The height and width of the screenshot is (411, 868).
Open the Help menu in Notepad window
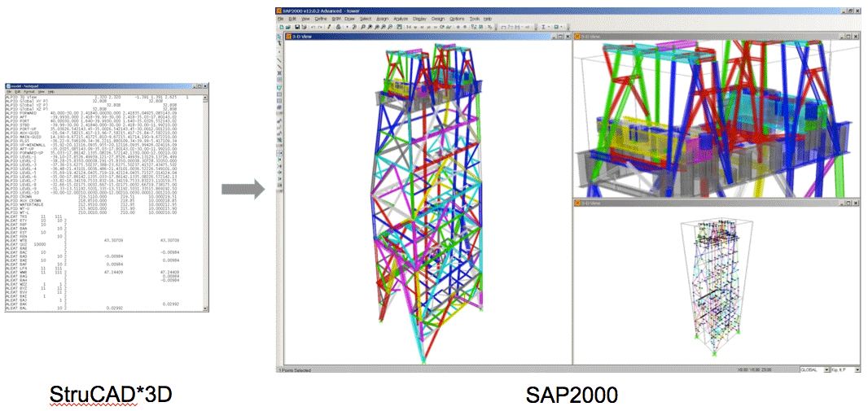pos(51,92)
